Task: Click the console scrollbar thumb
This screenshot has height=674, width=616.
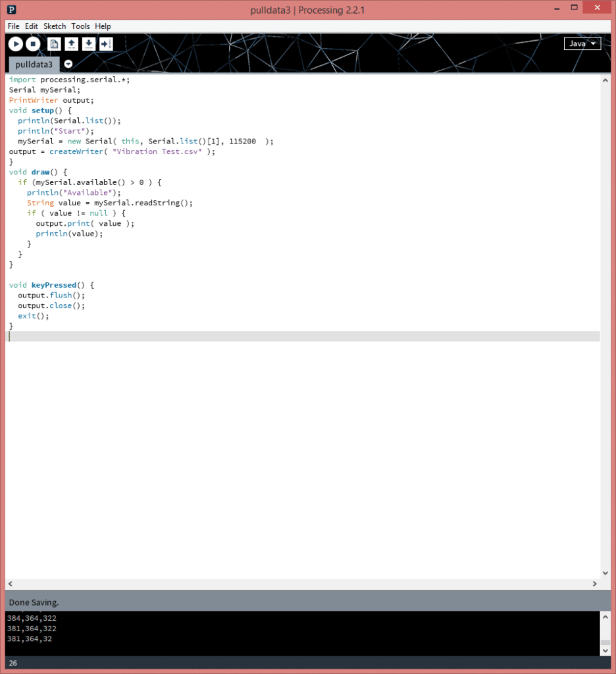Action: (x=605, y=642)
